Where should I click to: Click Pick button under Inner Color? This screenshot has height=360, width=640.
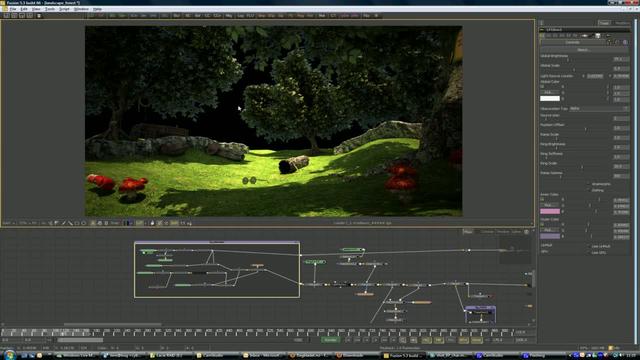[x=549, y=205]
